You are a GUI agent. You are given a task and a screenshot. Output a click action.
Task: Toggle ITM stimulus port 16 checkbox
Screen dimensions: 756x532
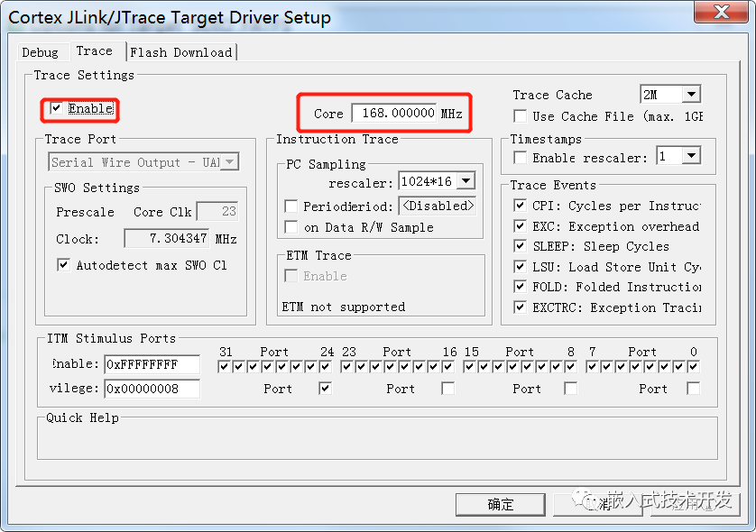tap(447, 367)
